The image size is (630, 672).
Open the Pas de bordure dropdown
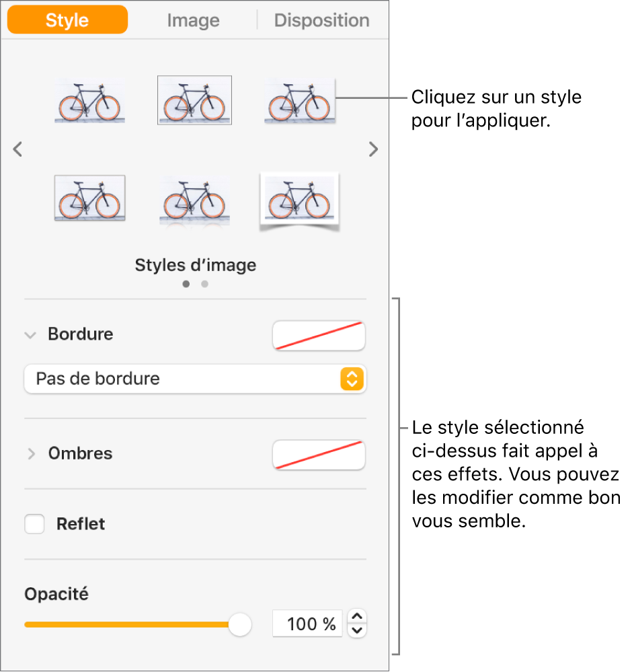195,379
